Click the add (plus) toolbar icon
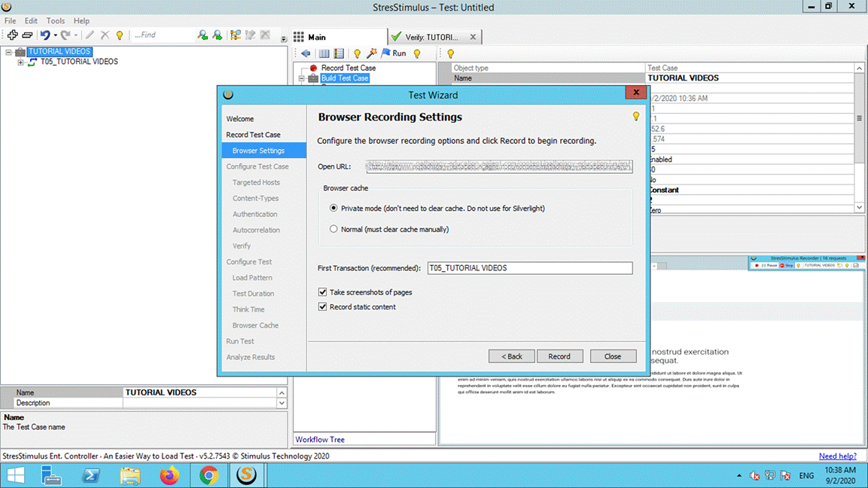 (x=12, y=35)
